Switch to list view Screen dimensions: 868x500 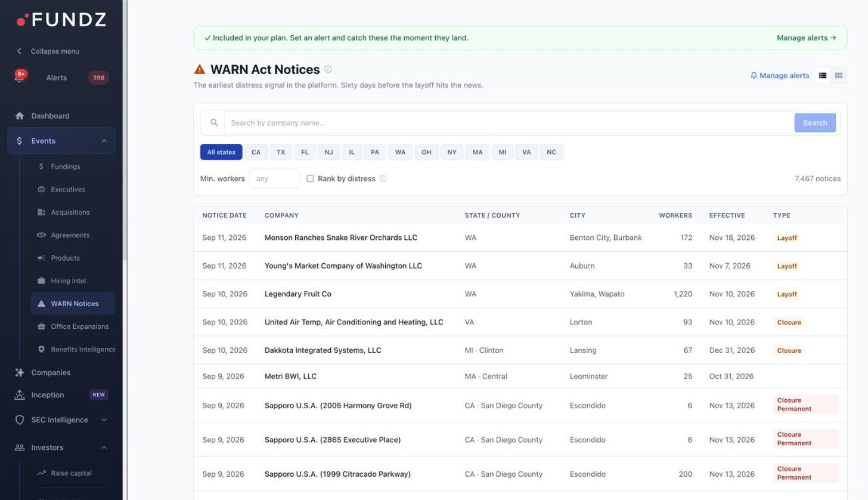[x=823, y=75]
